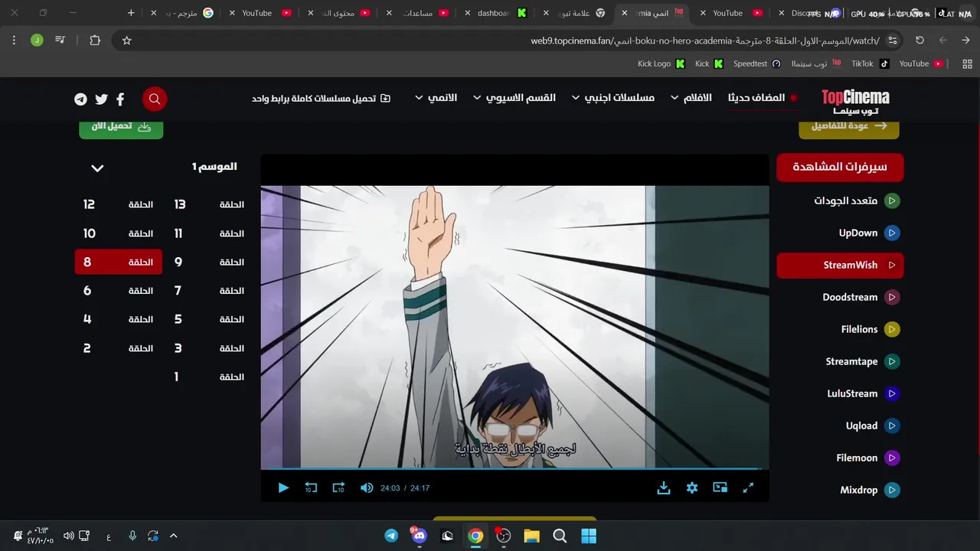Click the TopCinema logo
The width and height of the screenshot is (980, 551).
tap(855, 101)
